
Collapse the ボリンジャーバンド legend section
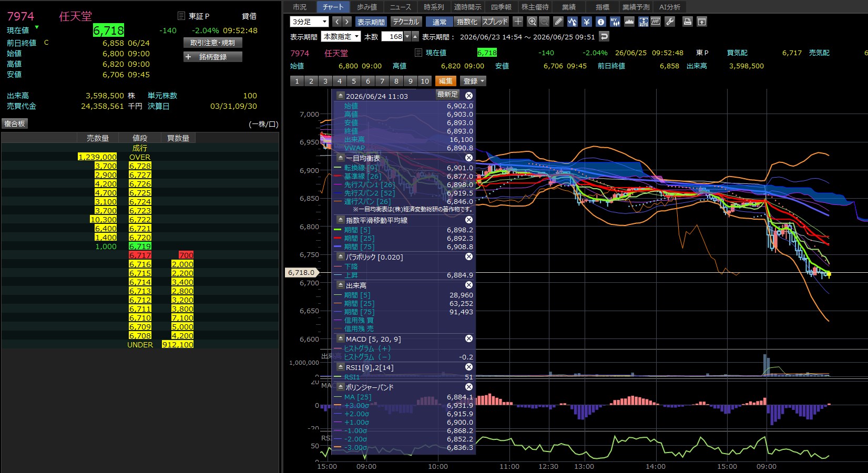click(340, 387)
